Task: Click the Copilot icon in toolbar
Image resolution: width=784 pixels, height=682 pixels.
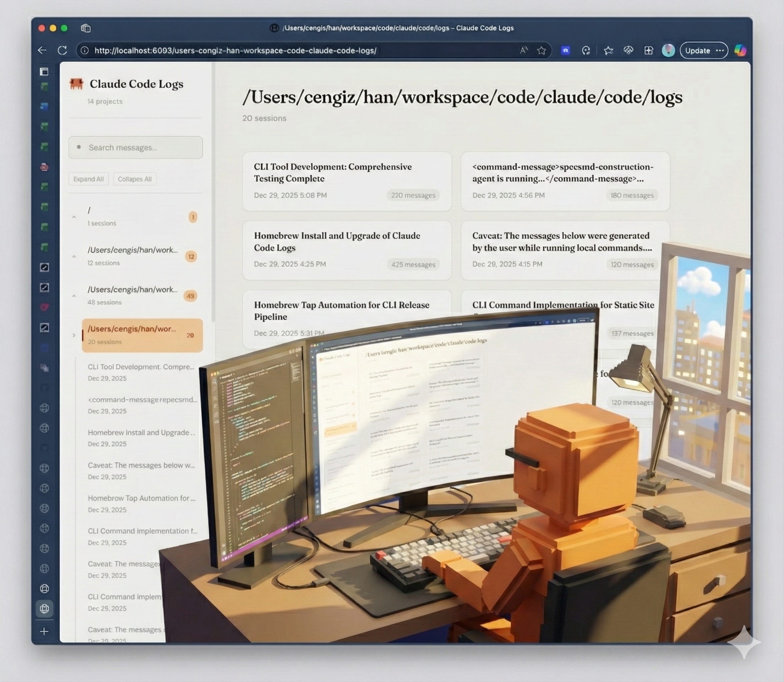Action: 740,50
